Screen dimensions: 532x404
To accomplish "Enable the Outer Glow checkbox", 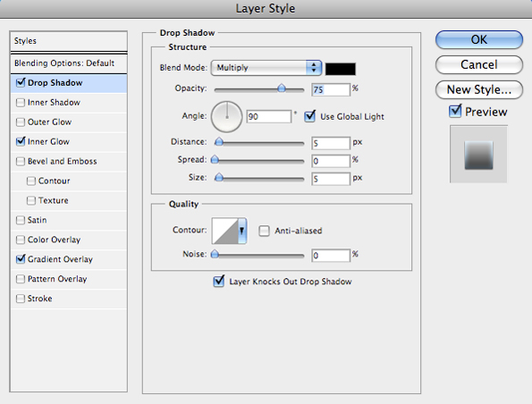I will pos(21,122).
